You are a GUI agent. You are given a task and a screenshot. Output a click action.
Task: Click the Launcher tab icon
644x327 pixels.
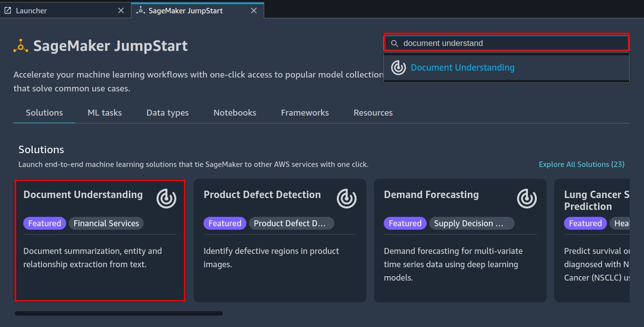[7, 10]
